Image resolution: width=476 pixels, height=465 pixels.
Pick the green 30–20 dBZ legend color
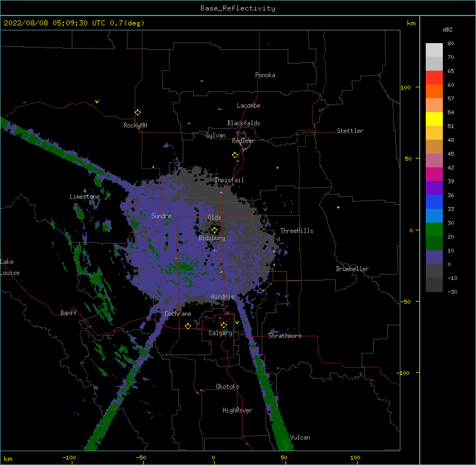(x=434, y=230)
